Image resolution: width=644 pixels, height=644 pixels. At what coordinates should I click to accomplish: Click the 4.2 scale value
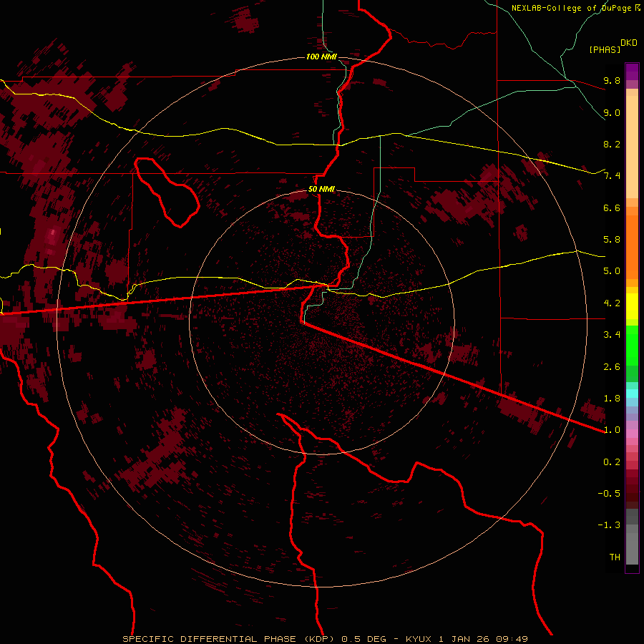612,303
